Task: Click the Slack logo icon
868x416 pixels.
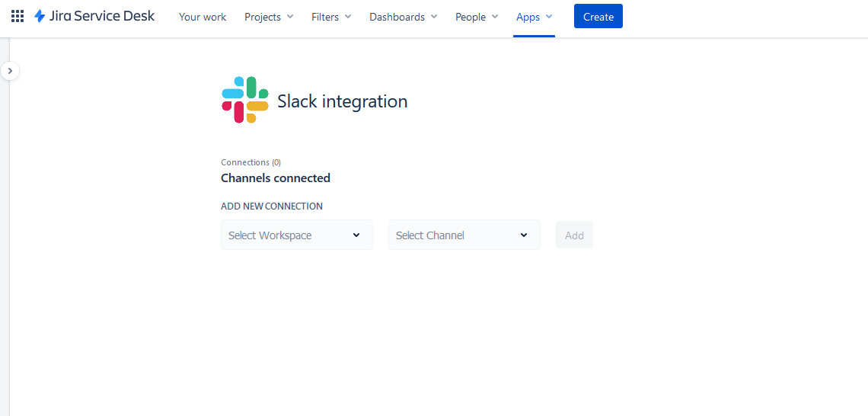Action: coord(245,100)
